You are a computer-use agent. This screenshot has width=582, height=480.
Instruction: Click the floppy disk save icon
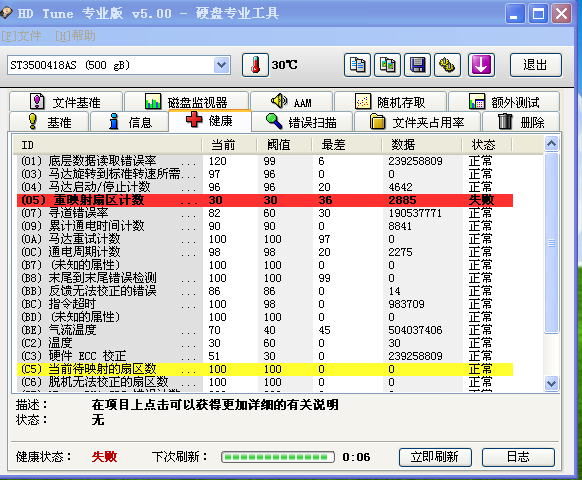pyautogui.click(x=417, y=65)
